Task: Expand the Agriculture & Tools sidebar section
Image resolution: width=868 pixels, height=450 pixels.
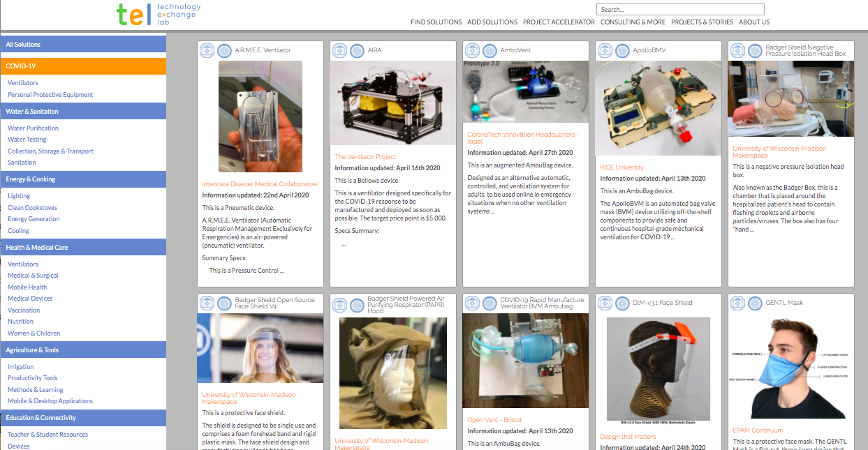Action: [83, 350]
